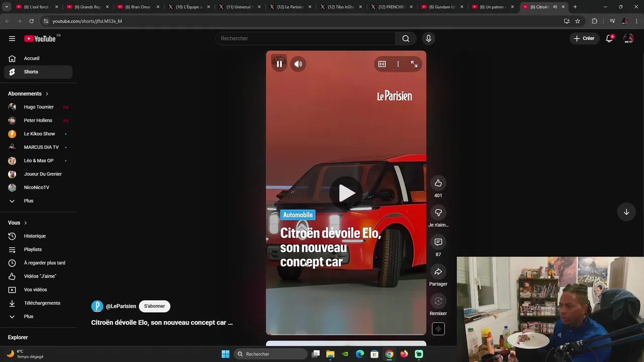
Task: Start voice search with the microphone
Action: (x=429, y=38)
